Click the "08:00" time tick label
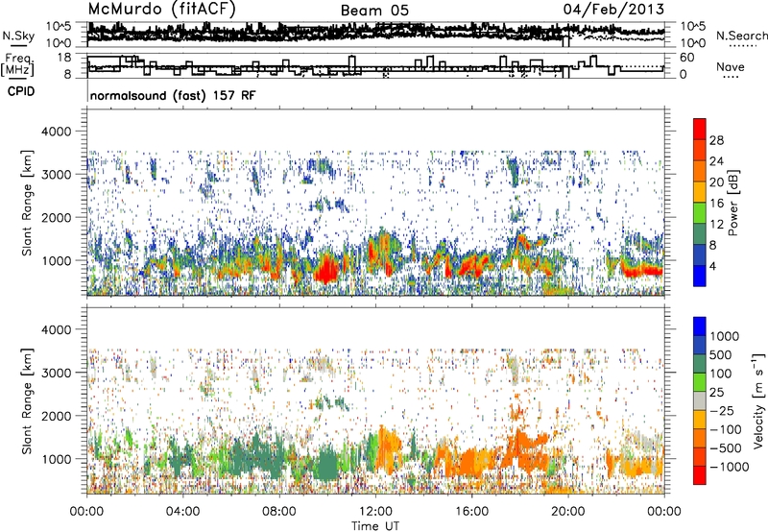 pyautogui.click(x=279, y=512)
